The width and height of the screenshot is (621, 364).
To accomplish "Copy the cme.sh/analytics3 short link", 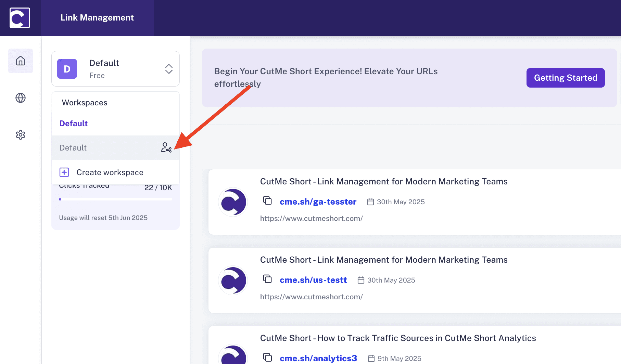I will [x=267, y=357].
